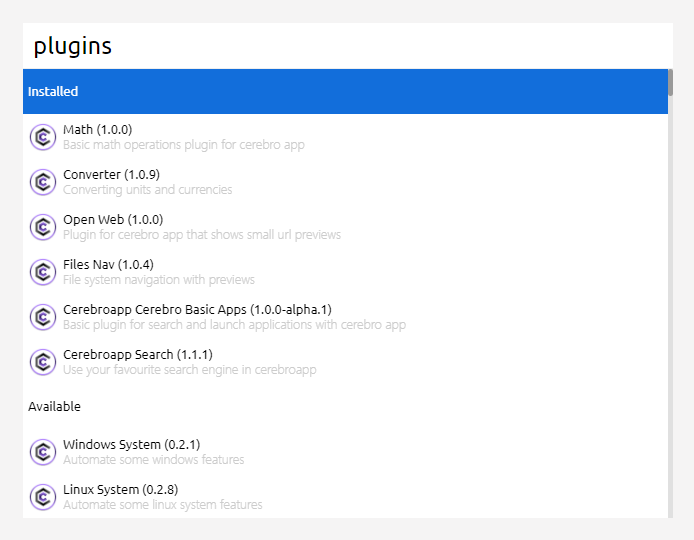Click the Math plugin icon

tap(43, 137)
